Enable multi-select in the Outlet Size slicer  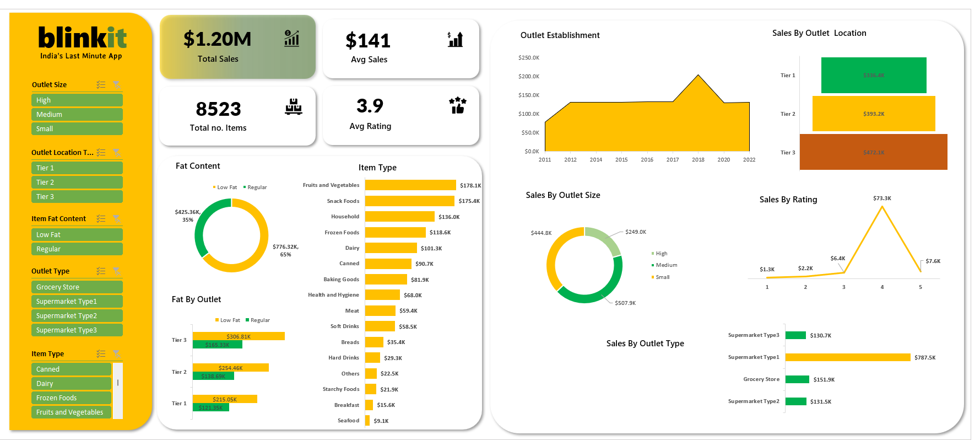pos(101,85)
